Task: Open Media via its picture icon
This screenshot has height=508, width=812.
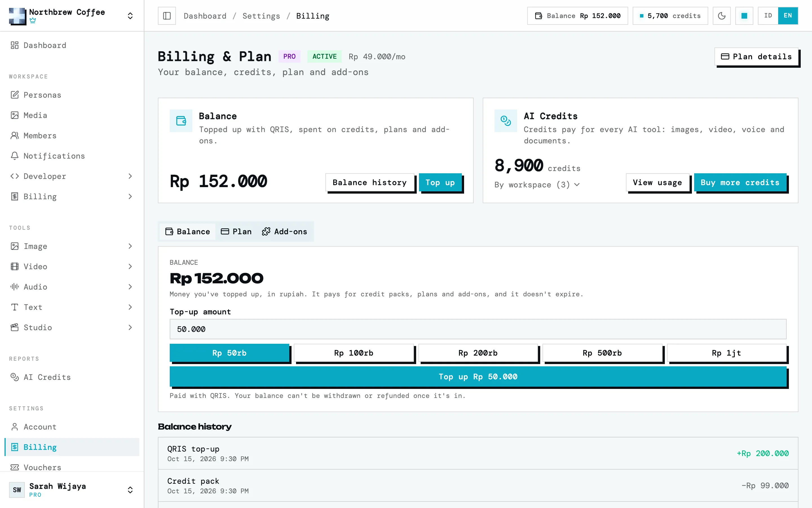Action: coord(14,115)
